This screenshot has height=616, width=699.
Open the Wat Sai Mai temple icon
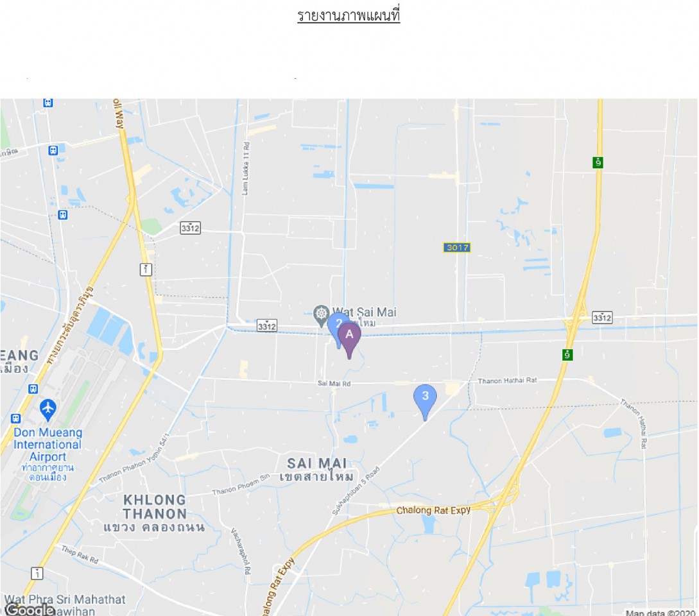point(321,315)
